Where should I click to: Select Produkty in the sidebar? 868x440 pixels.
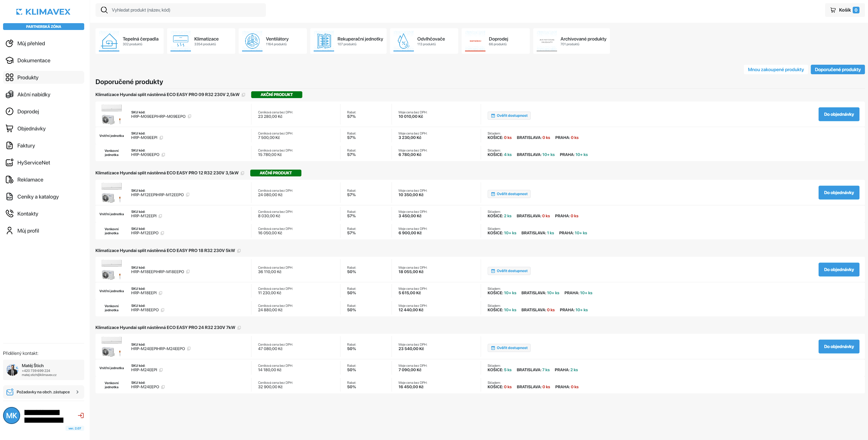44,78
